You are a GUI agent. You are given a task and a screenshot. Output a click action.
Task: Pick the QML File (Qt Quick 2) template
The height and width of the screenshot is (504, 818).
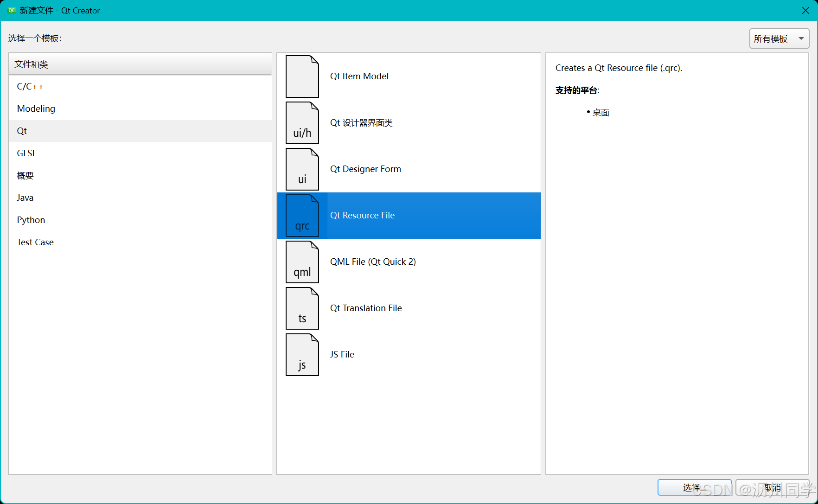[x=409, y=262]
